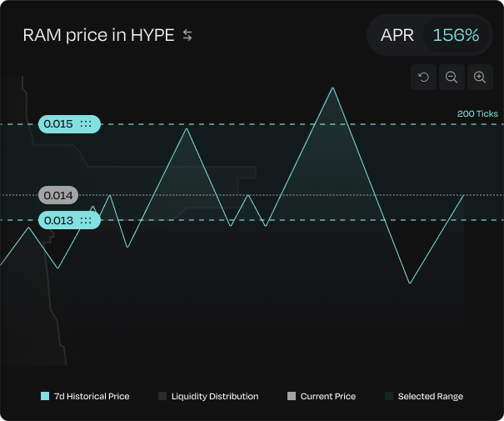Click the Current Price legend square
This screenshot has width=504, height=421.
pyautogui.click(x=291, y=396)
